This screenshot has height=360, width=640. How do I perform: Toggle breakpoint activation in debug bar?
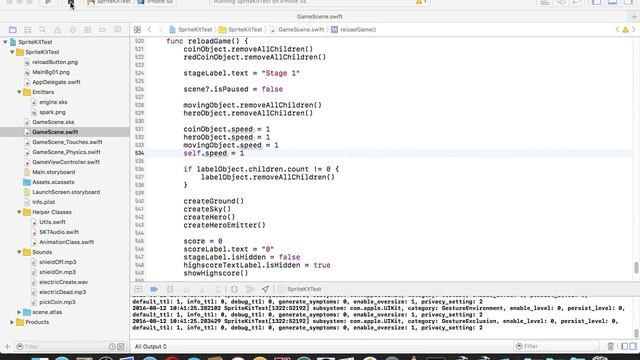click(154, 289)
